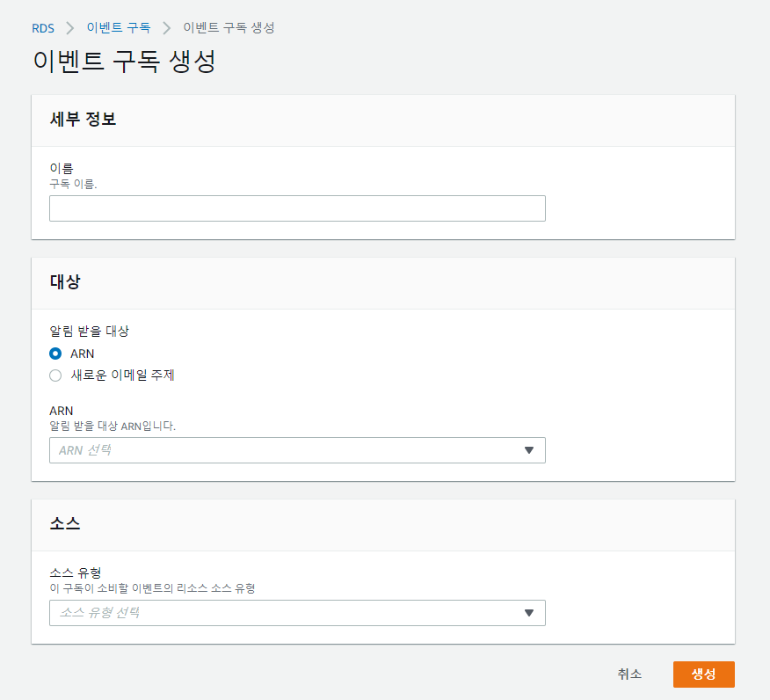
Task: Click the RDS breadcrumb link
Action: click(x=42, y=28)
